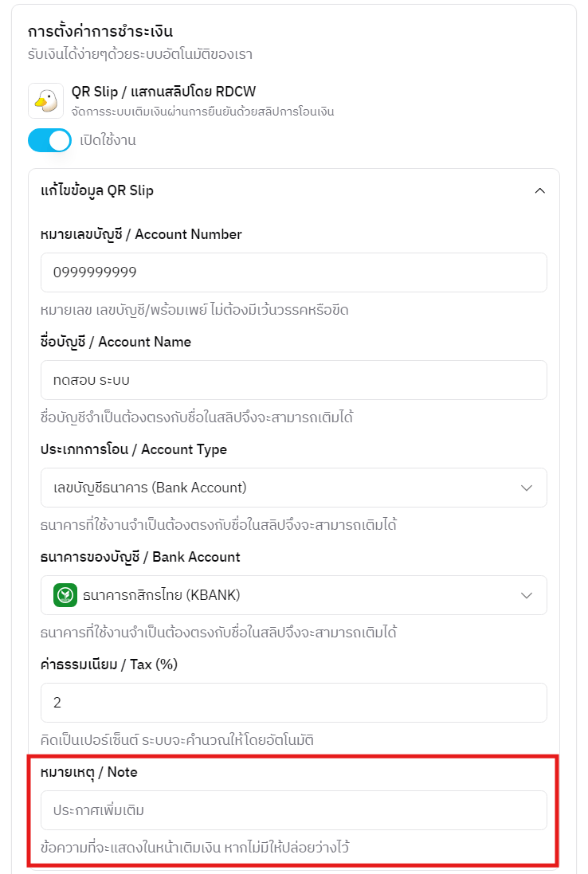
Task: Click the green KBANK bank logo
Action: click(65, 595)
